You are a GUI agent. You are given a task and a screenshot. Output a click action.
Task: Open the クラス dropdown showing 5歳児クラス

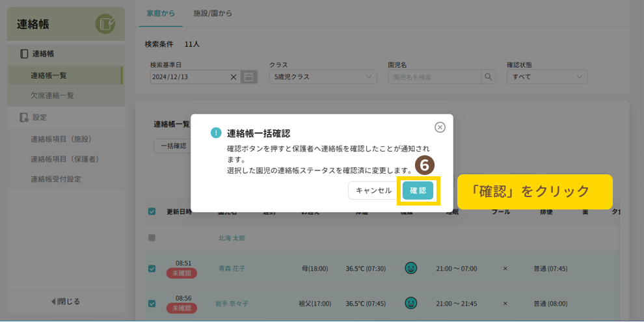[323, 77]
